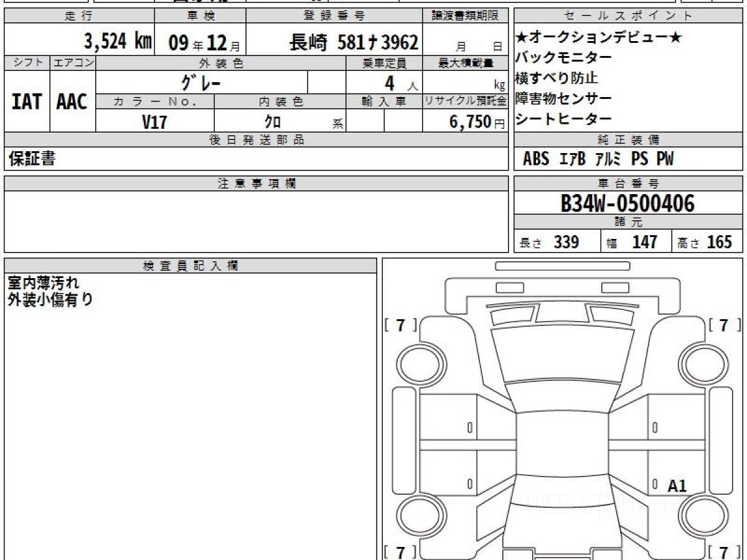Click the mileage value 3,524 km
Image resolution: width=747 pixels, height=560 pixels.
(x=118, y=42)
